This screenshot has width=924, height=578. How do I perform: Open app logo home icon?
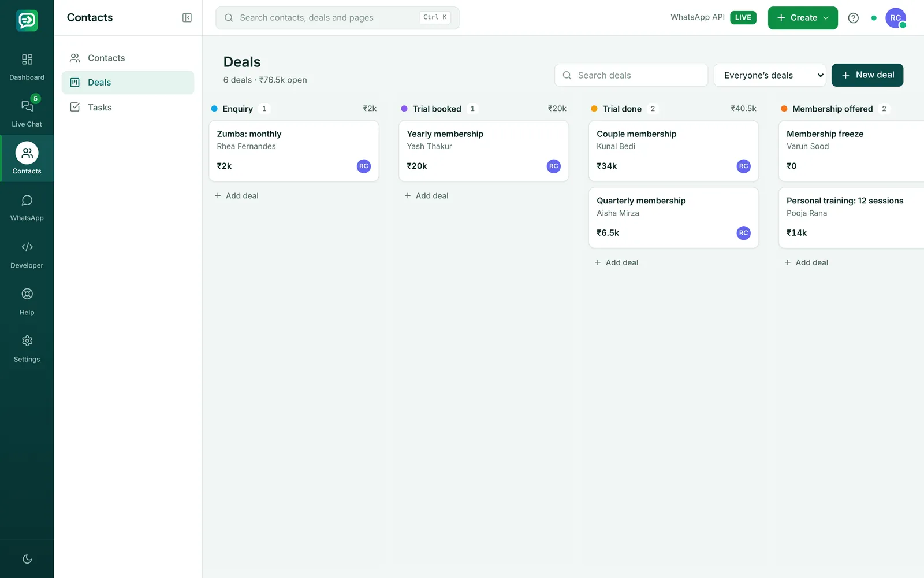27,20
